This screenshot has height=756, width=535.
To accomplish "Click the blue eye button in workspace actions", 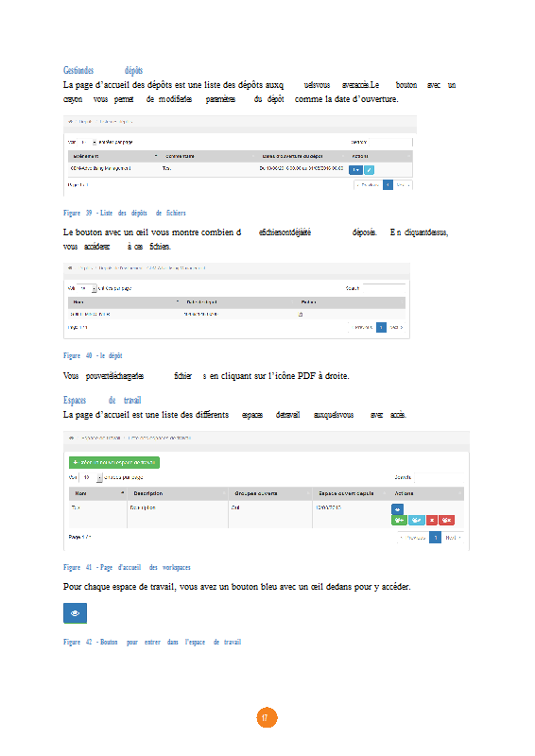I will coord(397,509).
